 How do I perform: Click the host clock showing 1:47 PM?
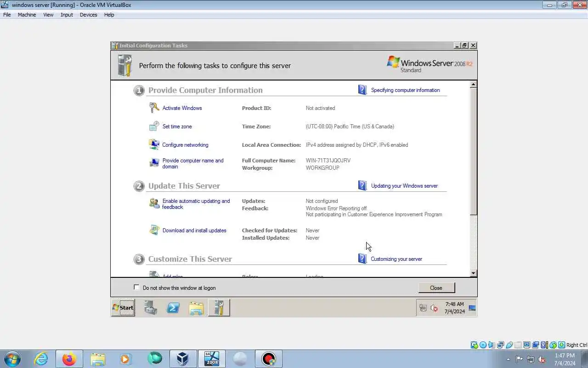pyautogui.click(x=565, y=359)
